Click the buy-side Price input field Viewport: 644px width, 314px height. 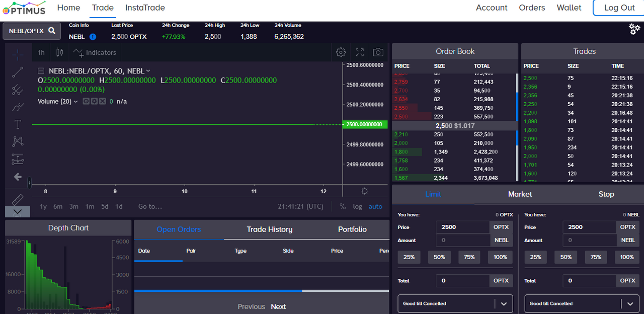463,227
